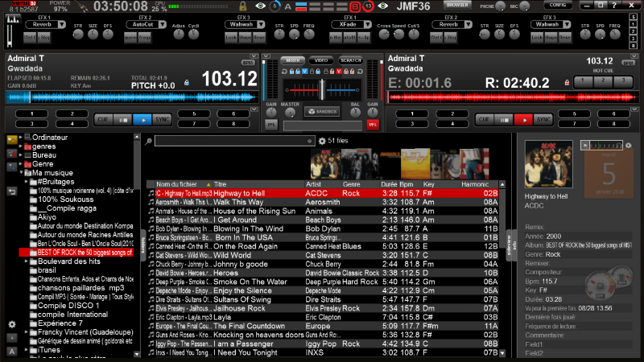Open browser options gear beside 51 files

coord(322,141)
